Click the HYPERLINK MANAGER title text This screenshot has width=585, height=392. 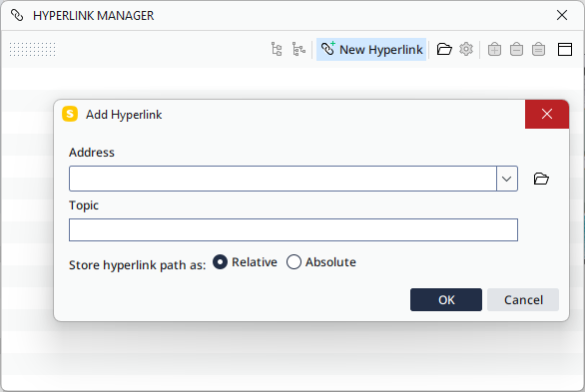click(x=93, y=16)
